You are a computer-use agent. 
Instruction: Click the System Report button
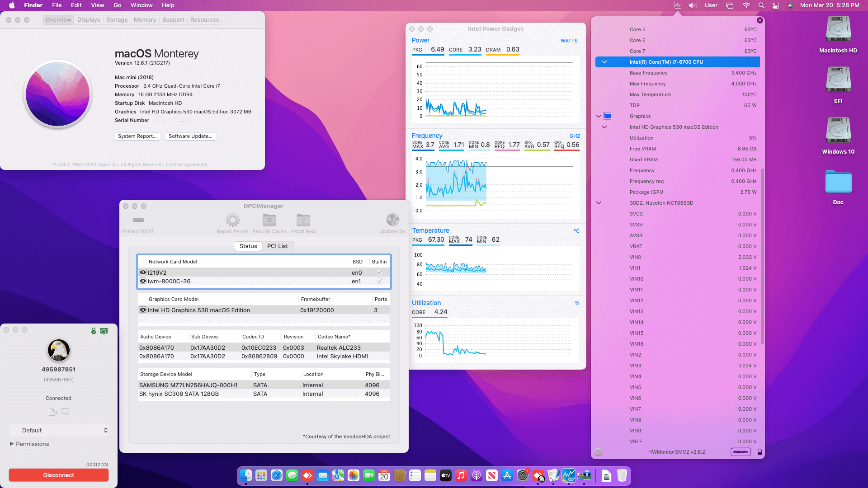click(137, 136)
